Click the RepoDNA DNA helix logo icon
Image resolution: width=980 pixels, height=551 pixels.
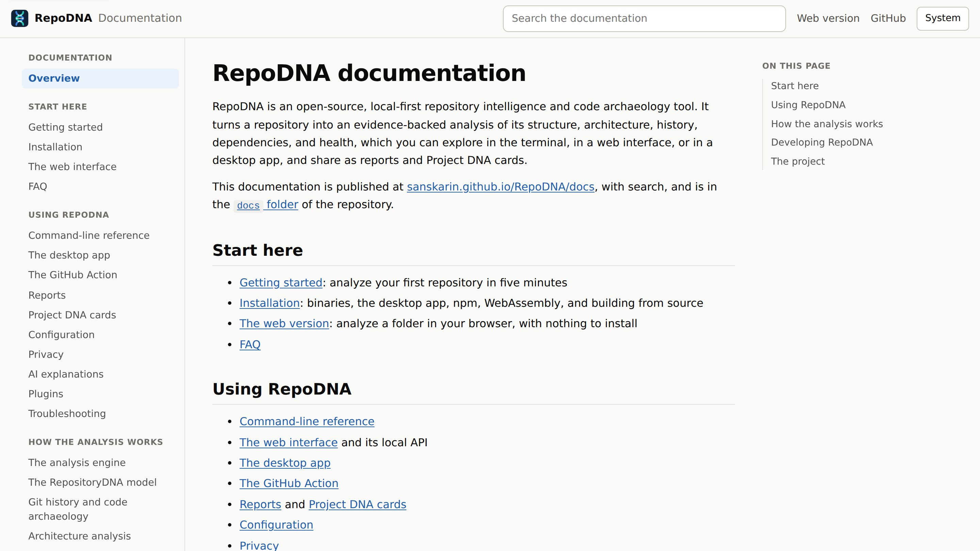coord(20,18)
